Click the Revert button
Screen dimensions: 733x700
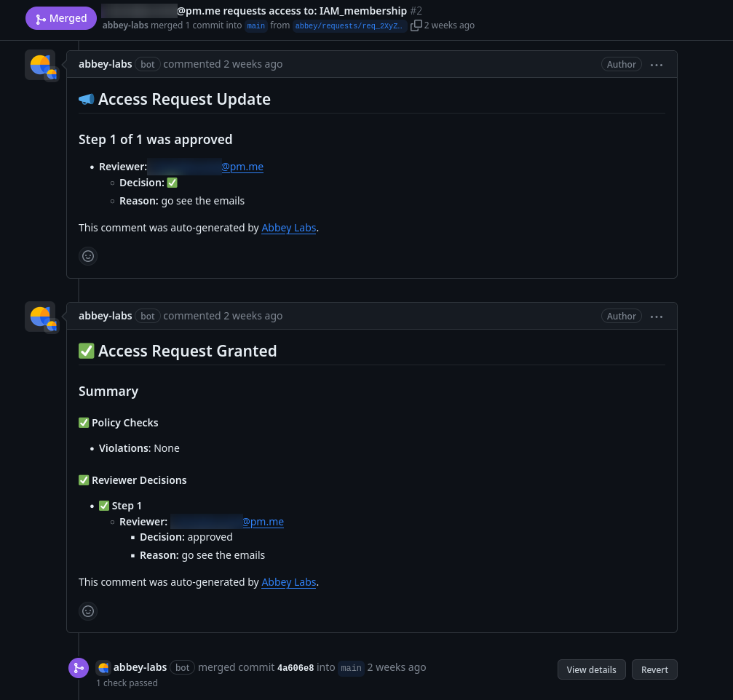[654, 669]
